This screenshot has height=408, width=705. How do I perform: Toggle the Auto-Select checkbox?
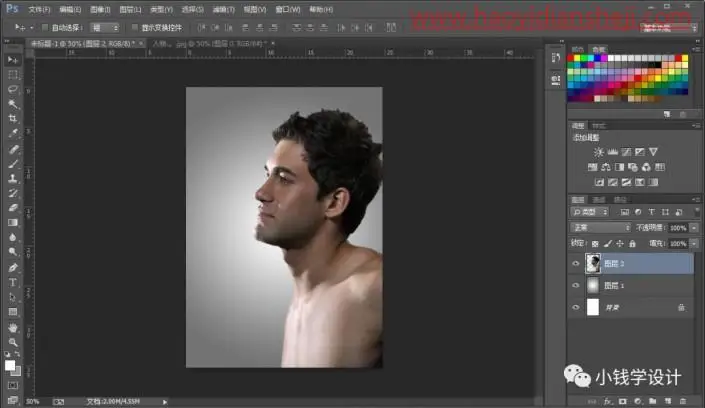pyautogui.click(x=45, y=27)
